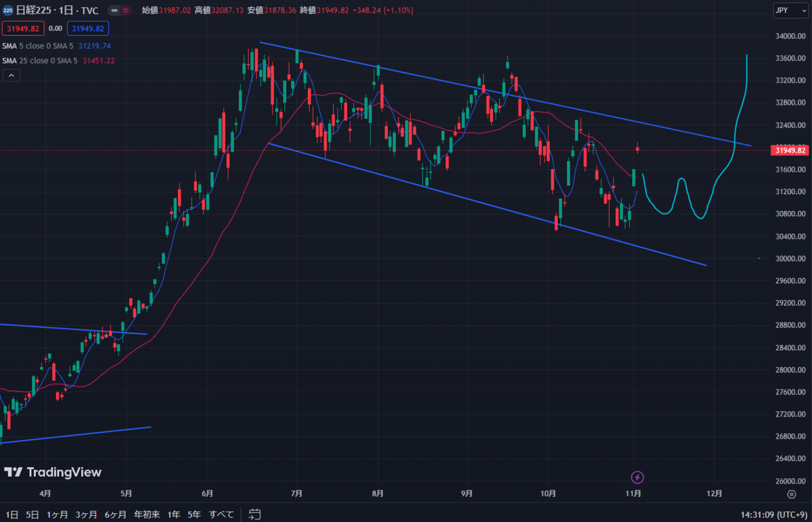This screenshot has width=812, height=522.
Task: Click the lightning bolt event icon
Action: 636,477
